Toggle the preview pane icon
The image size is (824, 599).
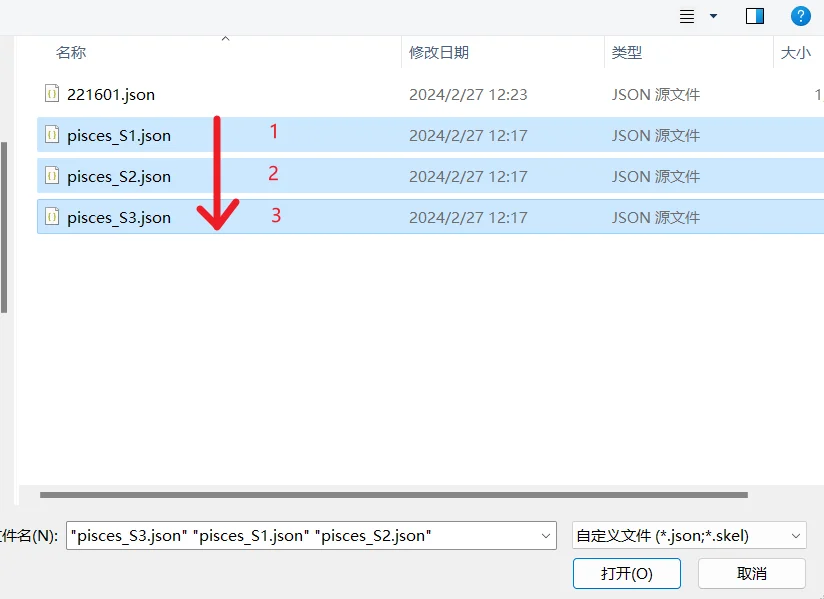[754, 16]
